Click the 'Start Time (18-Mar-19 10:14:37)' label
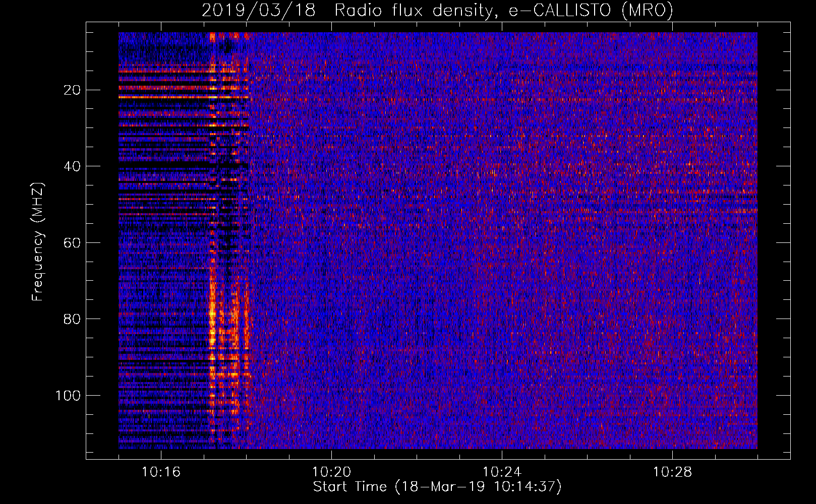The image size is (816, 504). pos(437,487)
